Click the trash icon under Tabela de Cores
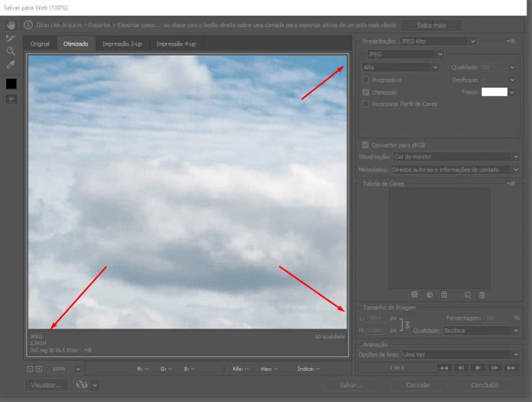The width and height of the screenshot is (532, 402). (x=482, y=295)
